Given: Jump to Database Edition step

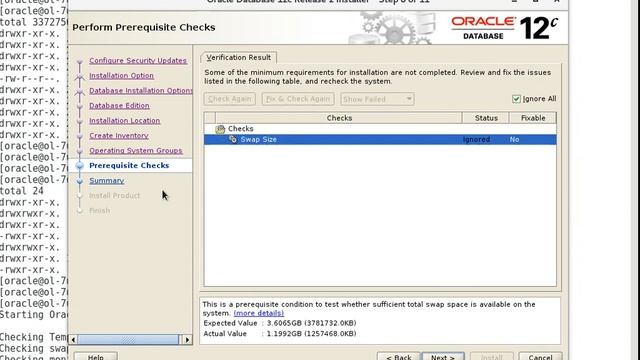Looking at the screenshot, I should 119,106.
